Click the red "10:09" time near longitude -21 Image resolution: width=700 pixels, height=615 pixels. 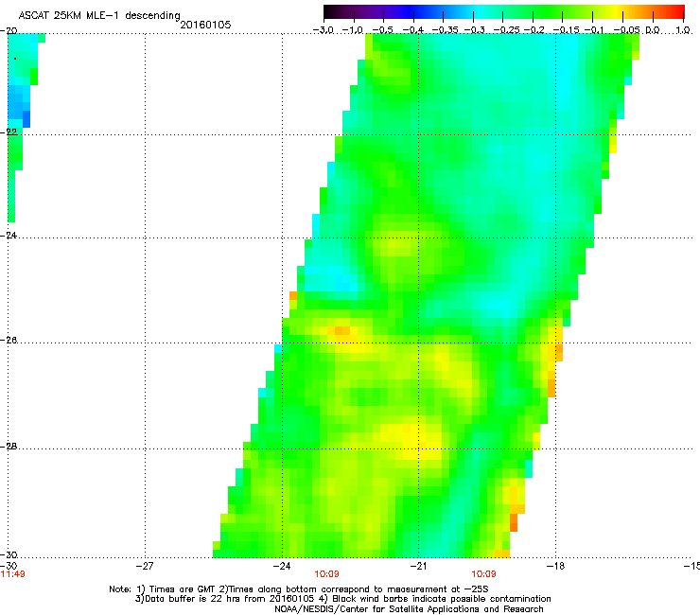484,574
